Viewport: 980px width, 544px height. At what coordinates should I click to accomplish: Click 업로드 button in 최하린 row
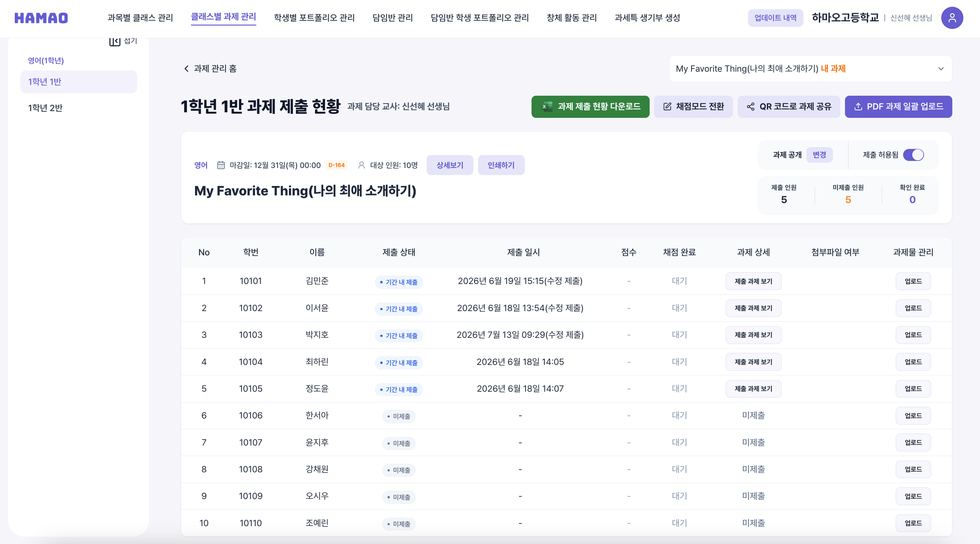tap(913, 362)
